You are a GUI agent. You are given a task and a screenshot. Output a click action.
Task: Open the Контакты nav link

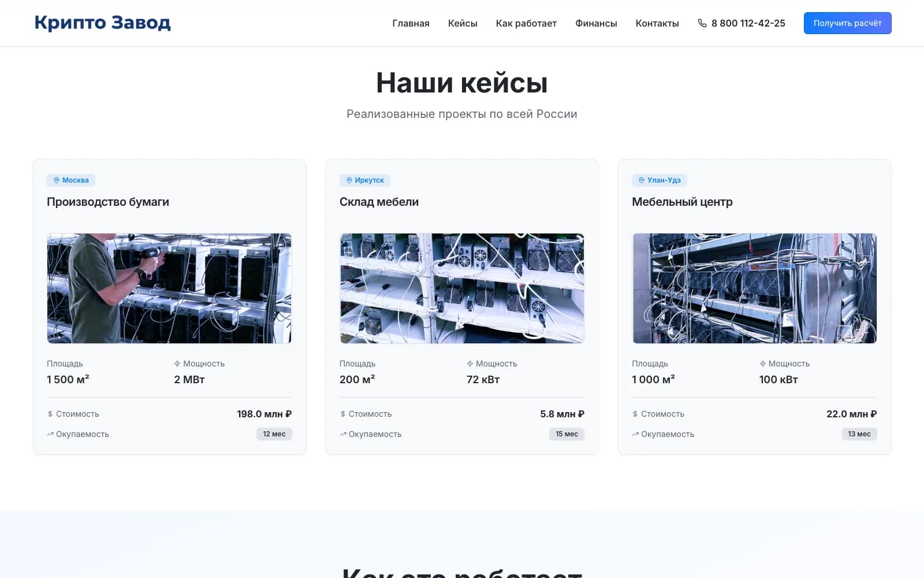click(657, 23)
